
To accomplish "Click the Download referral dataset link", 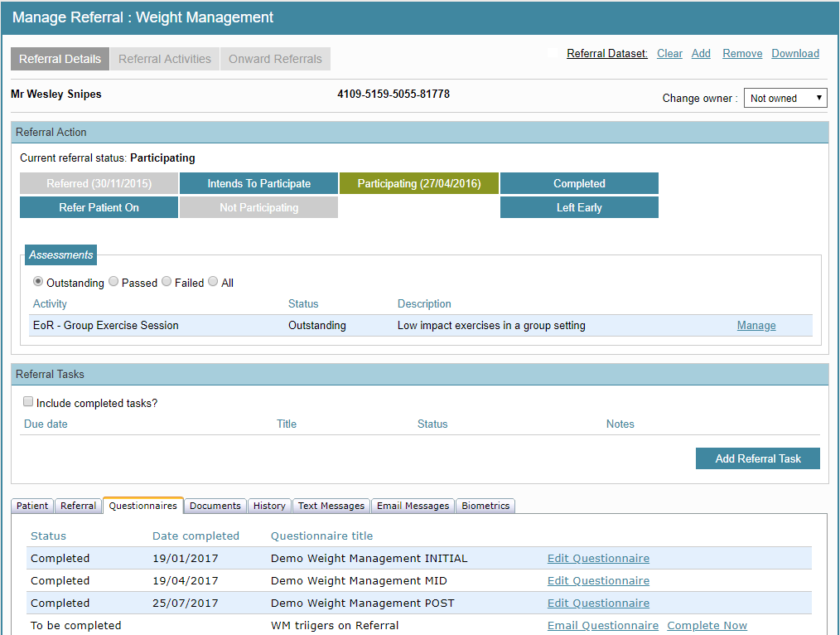I will coord(795,54).
